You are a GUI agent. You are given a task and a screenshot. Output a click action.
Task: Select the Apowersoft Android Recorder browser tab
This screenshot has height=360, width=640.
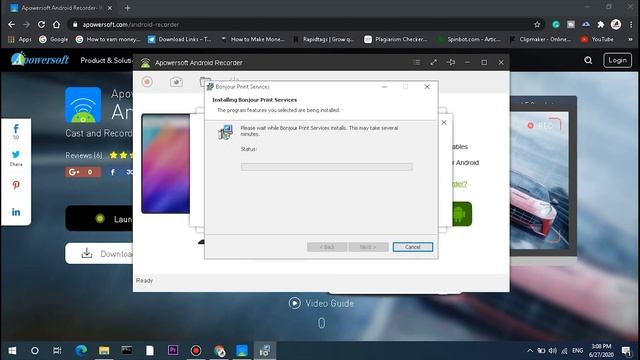tap(61, 8)
